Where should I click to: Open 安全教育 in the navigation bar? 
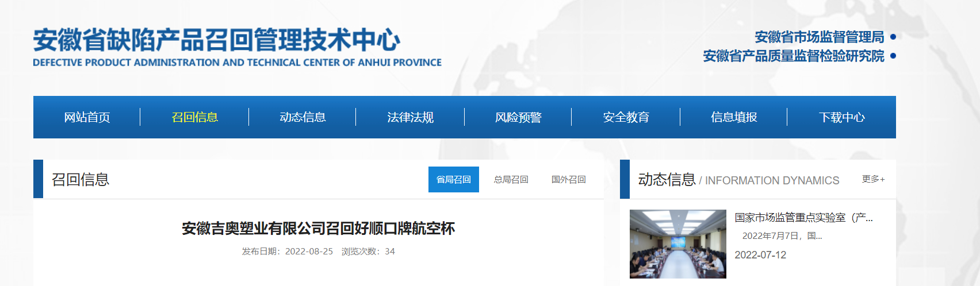pyautogui.click(x=626, y=117)
